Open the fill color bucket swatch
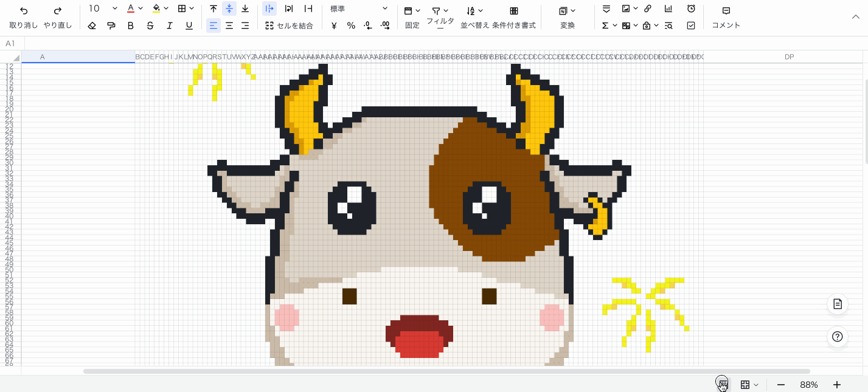Image resolution: width=868 pixels, height=392 pixels. pyautogui.click(x=156, y=9)
